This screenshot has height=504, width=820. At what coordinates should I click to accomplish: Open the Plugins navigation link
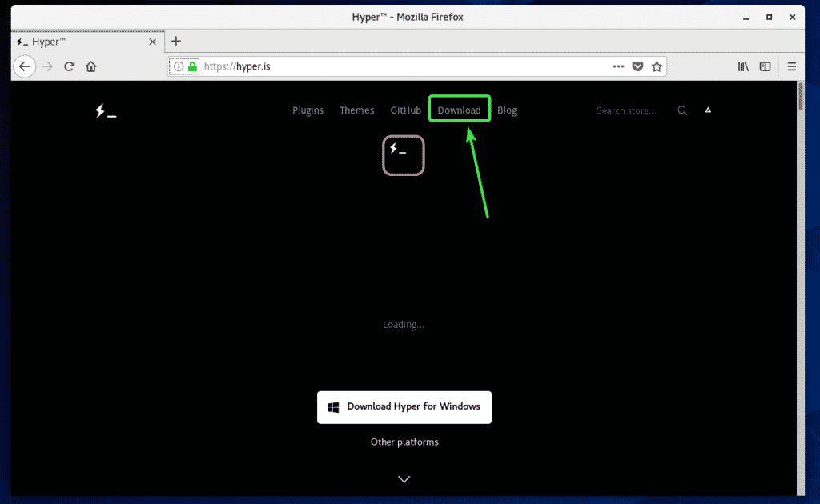[x=307, y=110]
